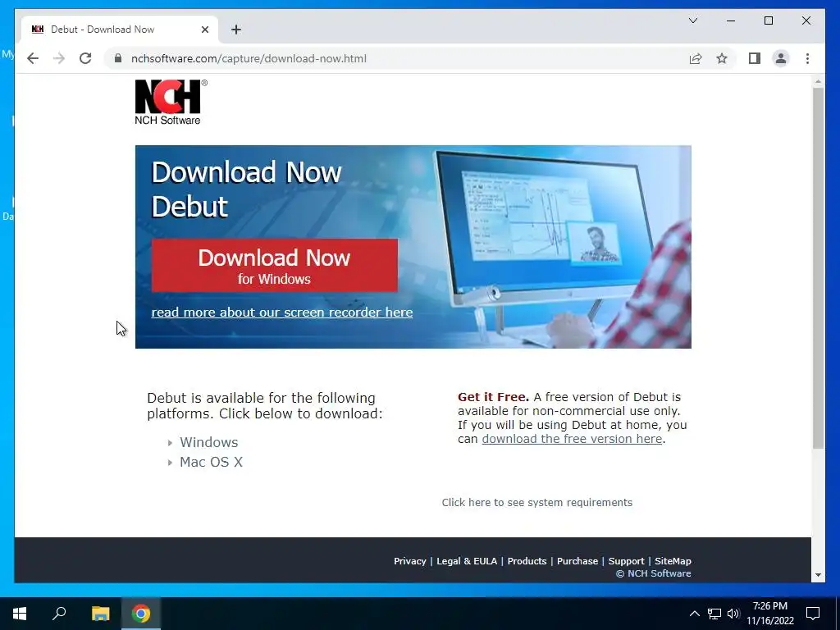Click the red Download Now for Windows button
This screenshot has height=630, width=840.
click(x=274, y=266)
